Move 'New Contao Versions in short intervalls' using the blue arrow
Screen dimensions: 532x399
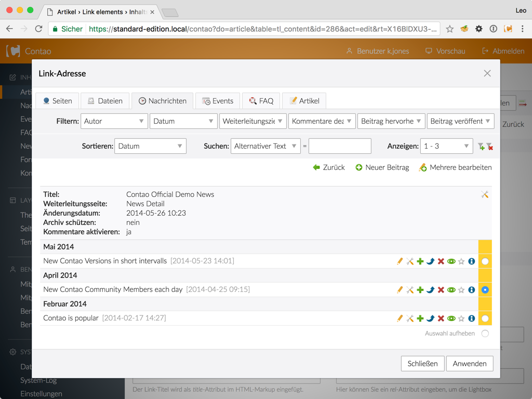point(431,261)
